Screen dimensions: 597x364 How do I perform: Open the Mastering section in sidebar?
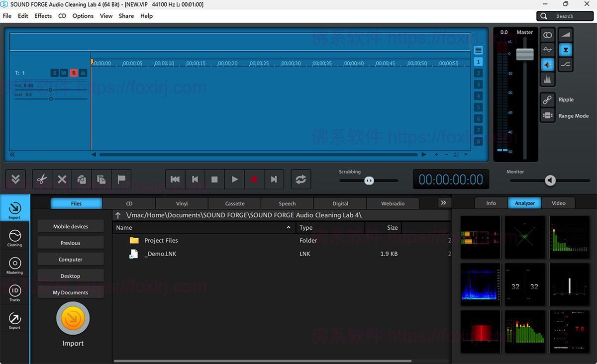pyautogui.click(x=14, y=266)
